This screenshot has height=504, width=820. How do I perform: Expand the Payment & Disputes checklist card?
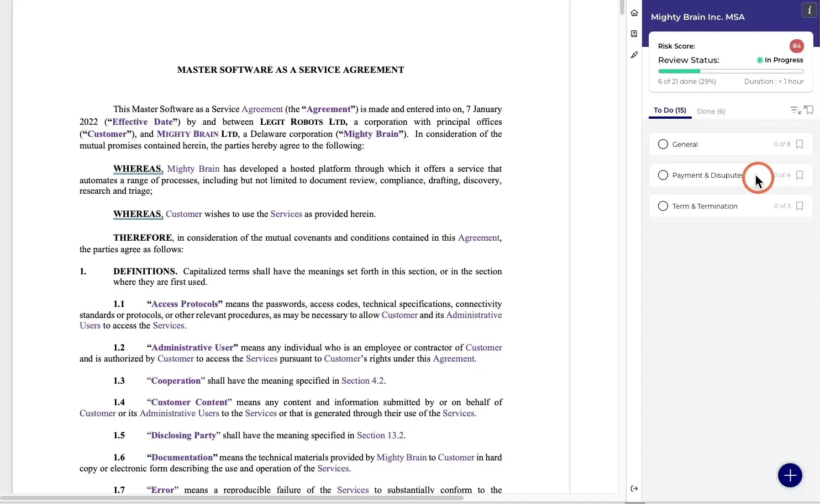click(x=730, y=175)
